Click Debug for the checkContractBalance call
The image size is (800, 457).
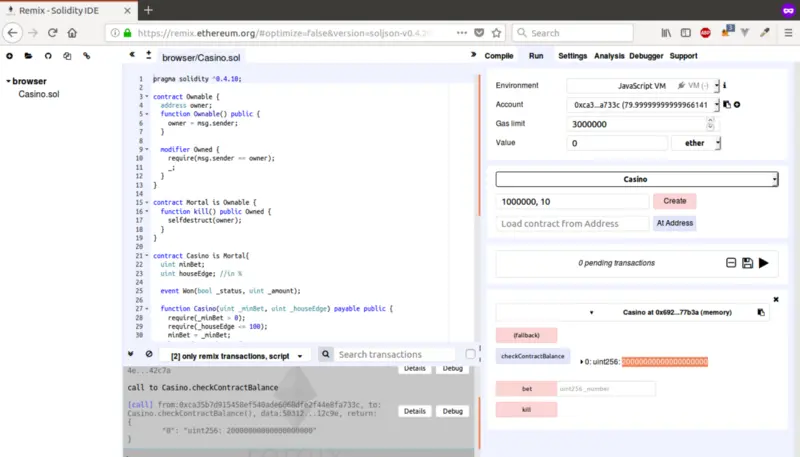coord(453,411)
